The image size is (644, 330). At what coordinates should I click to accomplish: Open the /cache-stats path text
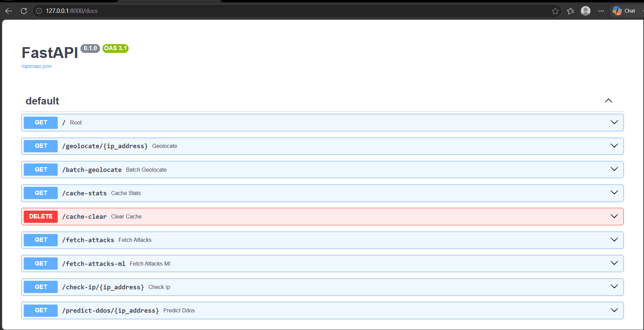[84, 193]
